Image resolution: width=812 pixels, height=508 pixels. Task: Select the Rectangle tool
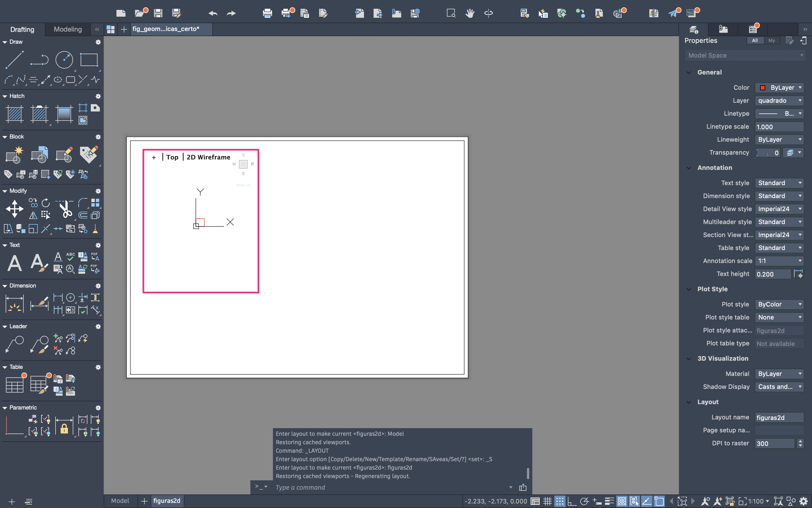89,60
